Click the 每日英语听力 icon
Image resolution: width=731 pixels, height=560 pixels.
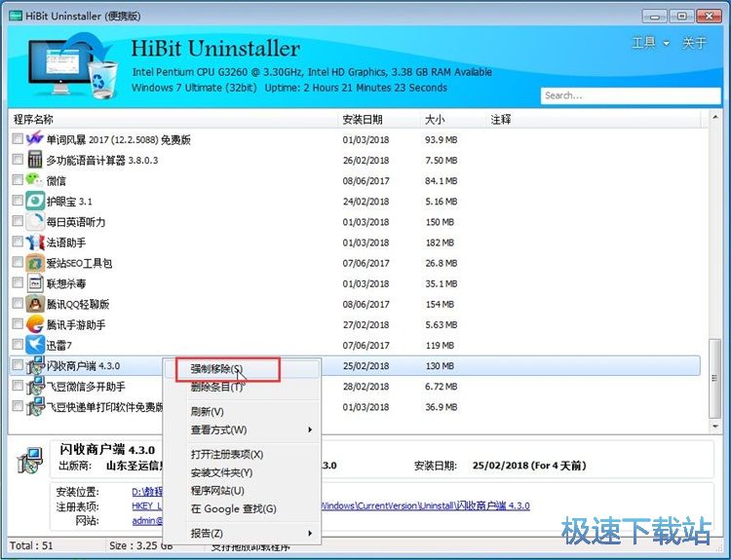35,221
